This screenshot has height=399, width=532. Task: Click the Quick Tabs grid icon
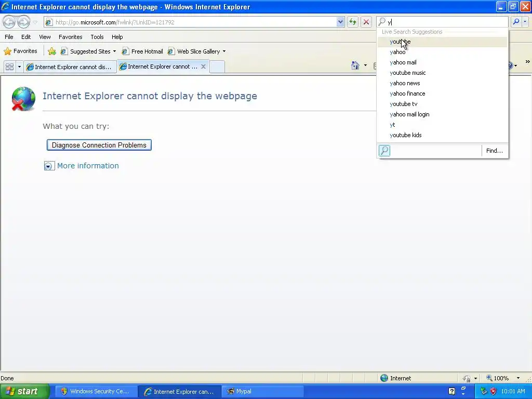[9, 67]
